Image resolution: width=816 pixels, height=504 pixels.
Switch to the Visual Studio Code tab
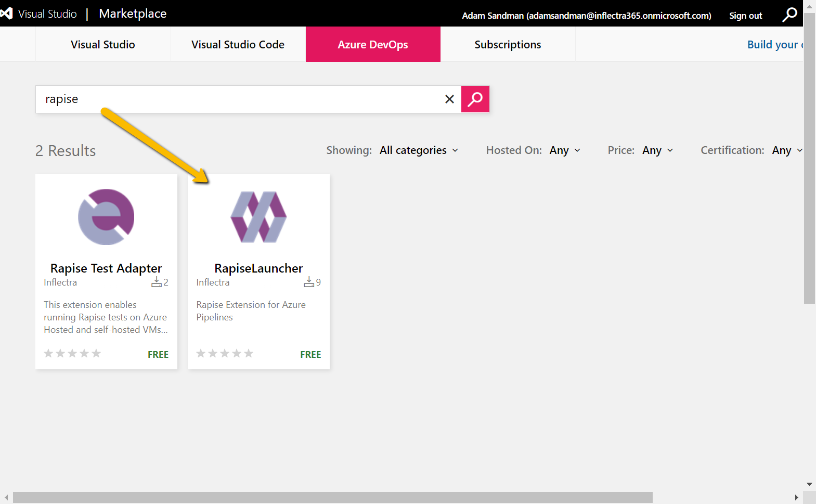coord(238,45)
